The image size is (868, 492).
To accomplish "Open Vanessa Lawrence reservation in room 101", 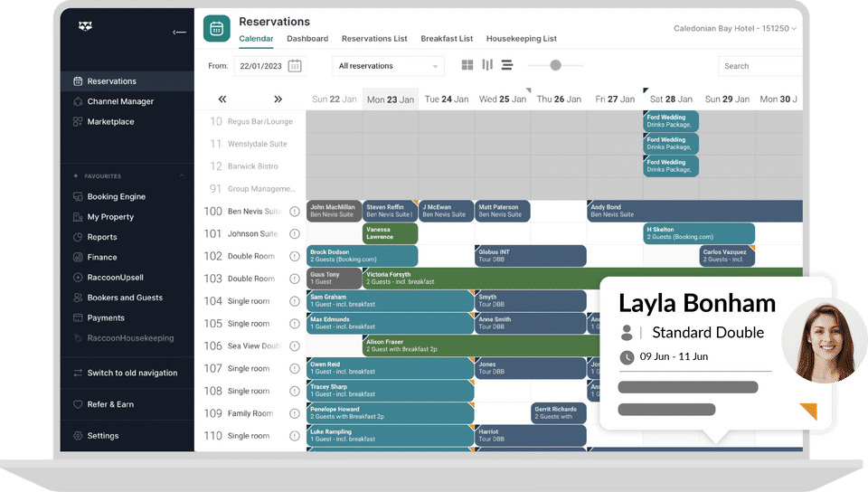I will pyautogui.click(x=390, y=233).
